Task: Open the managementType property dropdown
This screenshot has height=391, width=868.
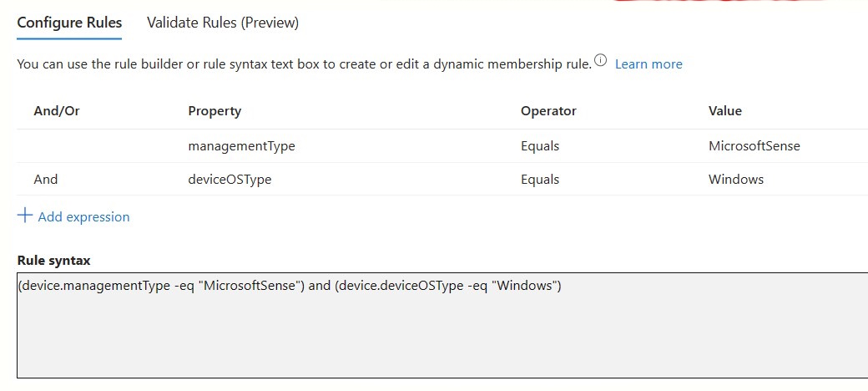Action: pos(241,146)
